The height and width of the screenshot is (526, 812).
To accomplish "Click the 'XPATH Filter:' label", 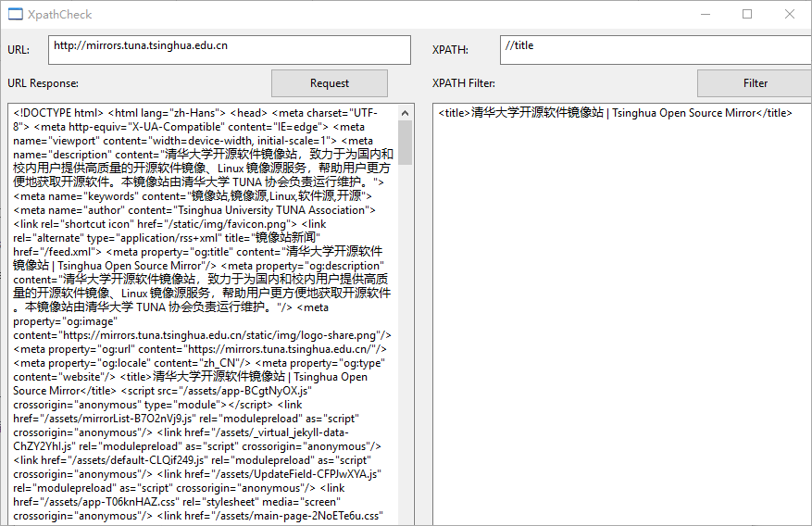I will [x=464, y=83].
